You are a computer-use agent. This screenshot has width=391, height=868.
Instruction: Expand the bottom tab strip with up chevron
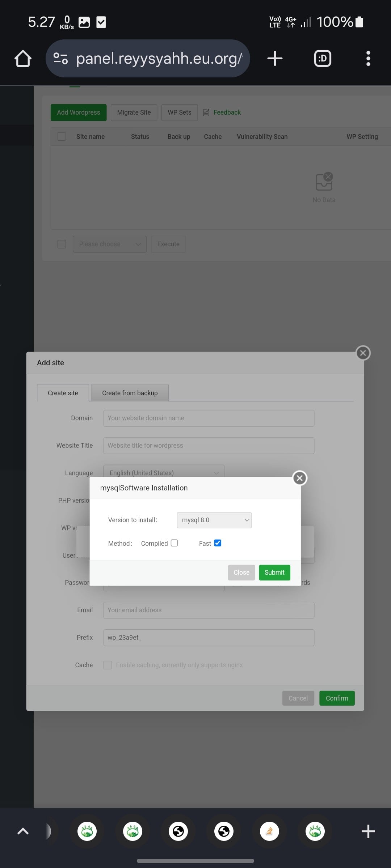[23, 831]
